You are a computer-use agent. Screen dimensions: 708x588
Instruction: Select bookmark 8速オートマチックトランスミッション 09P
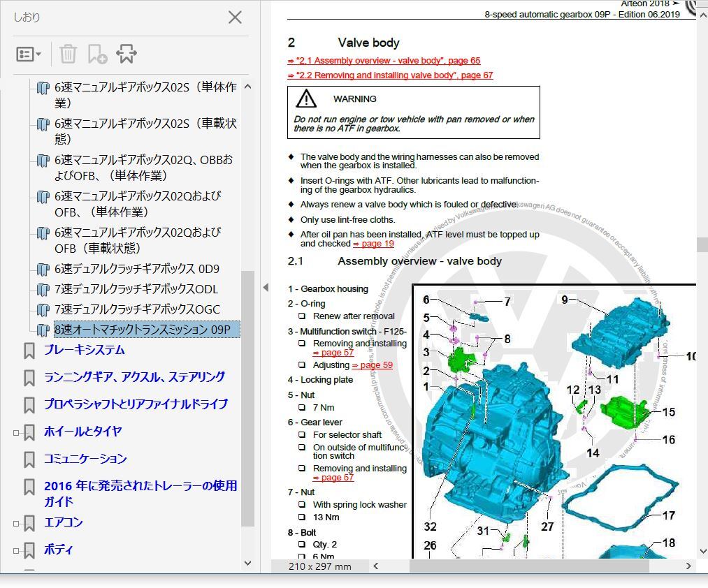click(147, 330)
